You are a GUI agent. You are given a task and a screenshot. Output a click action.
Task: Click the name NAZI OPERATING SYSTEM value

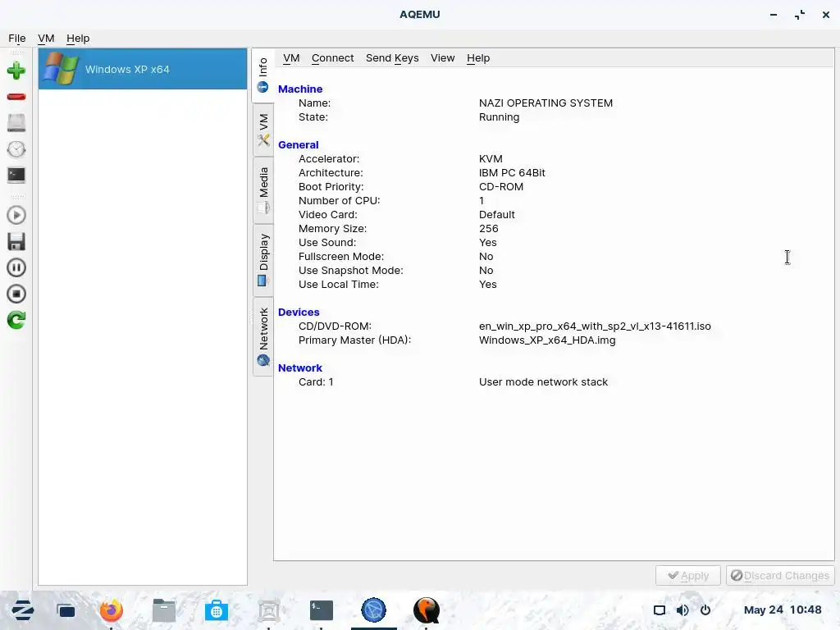tap(546, 103)
